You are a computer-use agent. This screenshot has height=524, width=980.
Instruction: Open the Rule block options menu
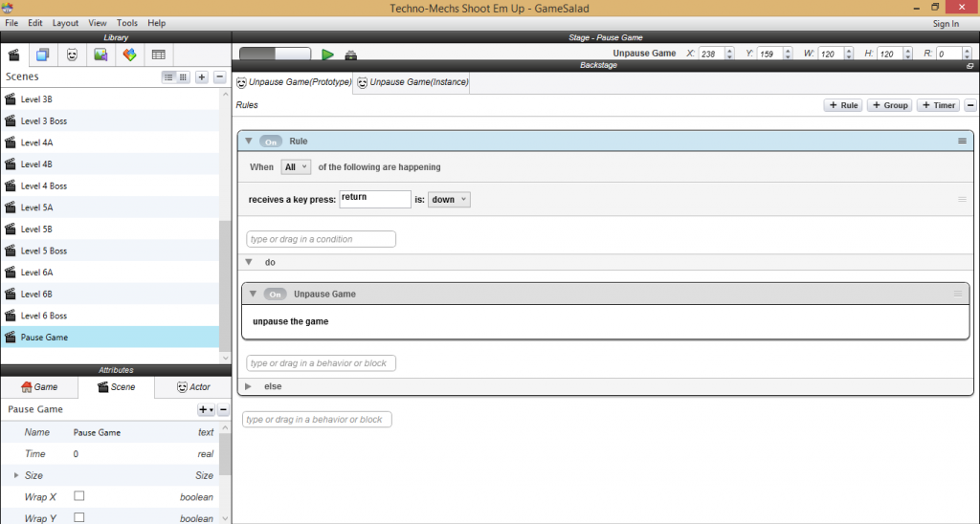point(962,142)
